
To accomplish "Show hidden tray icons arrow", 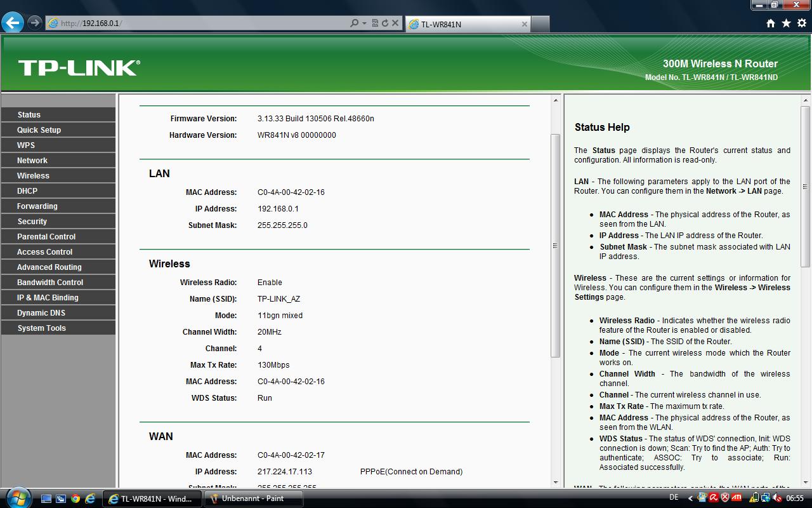I will click(690, 498).
